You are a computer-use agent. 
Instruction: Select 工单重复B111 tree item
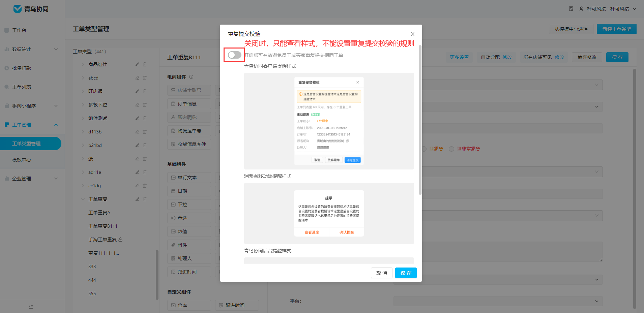pyautogui.click(x=103, y=226)
